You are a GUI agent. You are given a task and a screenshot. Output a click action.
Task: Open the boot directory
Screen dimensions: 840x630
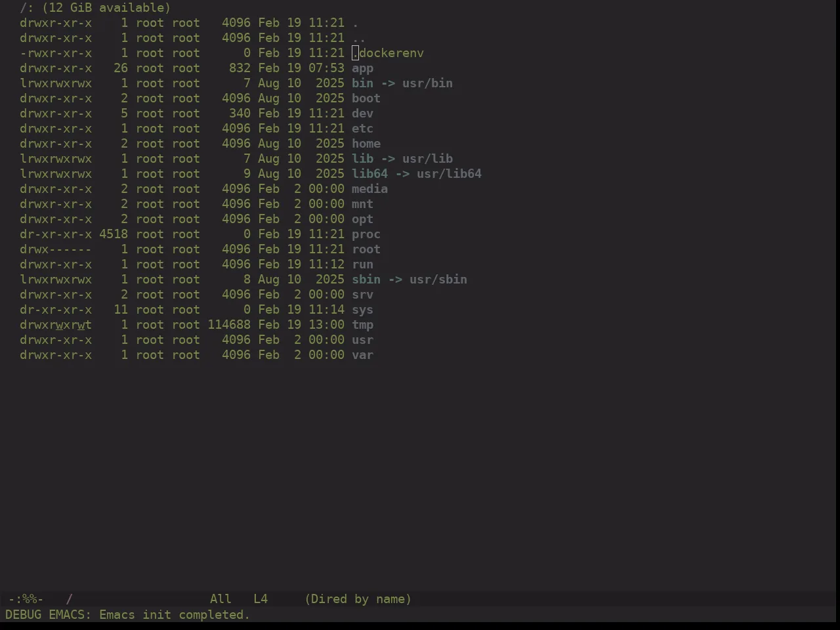[366, 98]
